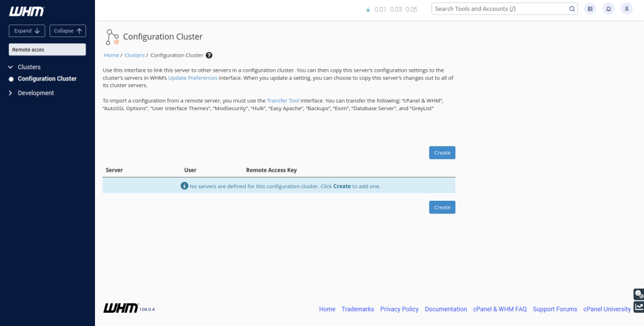Image resolution: width=644 pixels, height=326 pixels.
Task: Collapse the Clusters sidebar section
Action: tap(10, 67)
